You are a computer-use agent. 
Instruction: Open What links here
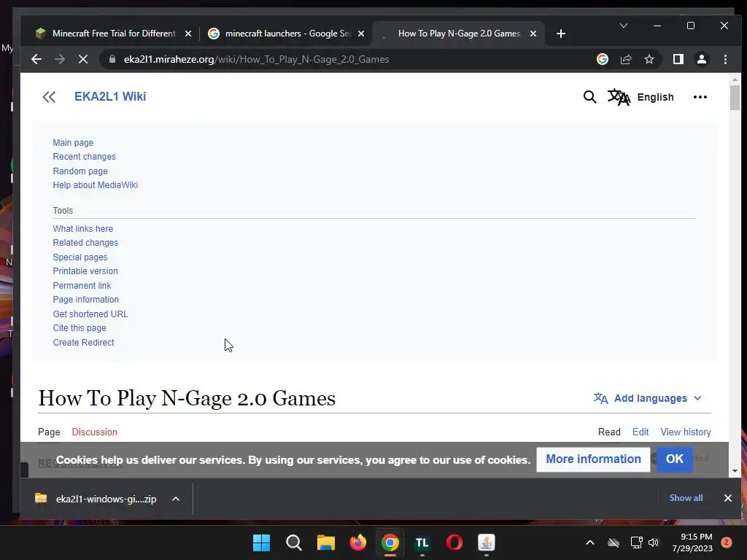point(83,228)
